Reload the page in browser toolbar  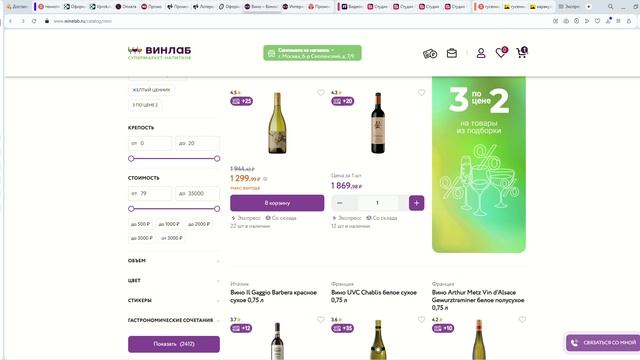[x=34, y=21]
